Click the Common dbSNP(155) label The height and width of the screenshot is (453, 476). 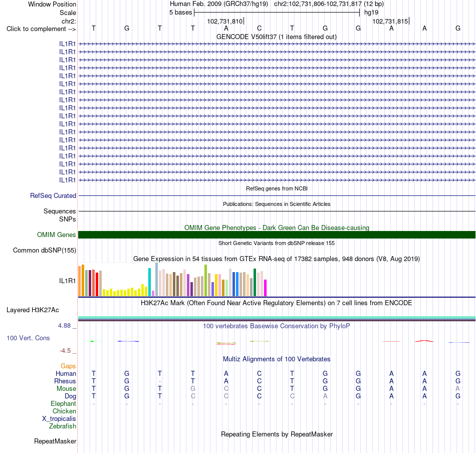point(44,250)
